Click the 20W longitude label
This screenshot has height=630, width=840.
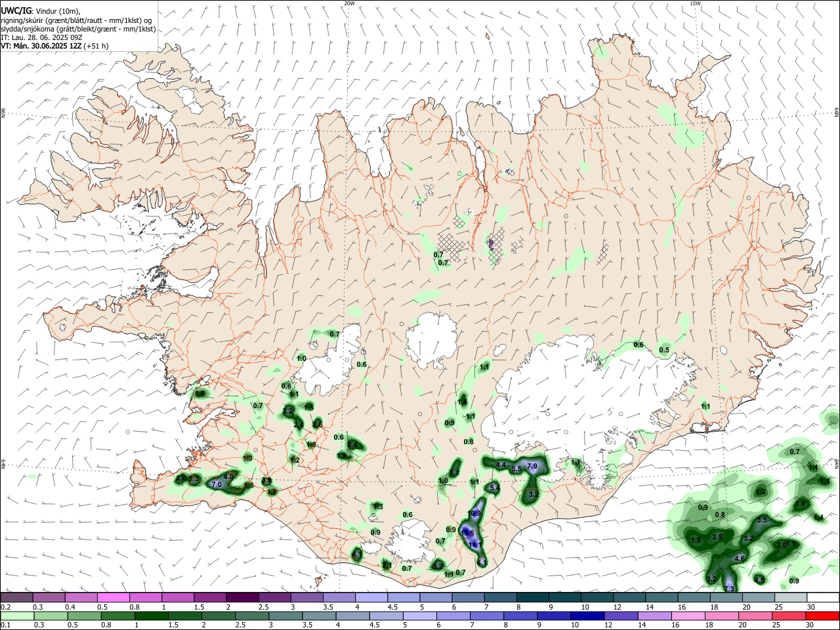[349, 3]
